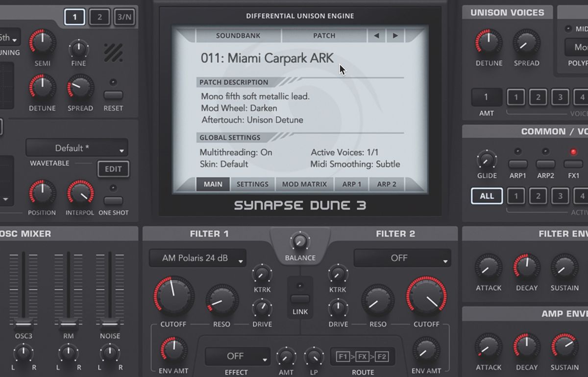Click the SOUNDBANK button
The width and height of the screenshot is (588, 377).
pos(237,35)
